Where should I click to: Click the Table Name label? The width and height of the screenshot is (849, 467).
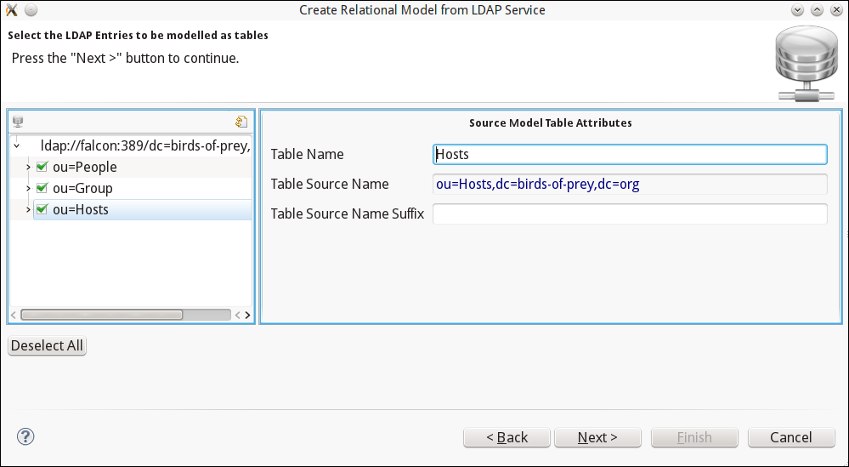307,154
